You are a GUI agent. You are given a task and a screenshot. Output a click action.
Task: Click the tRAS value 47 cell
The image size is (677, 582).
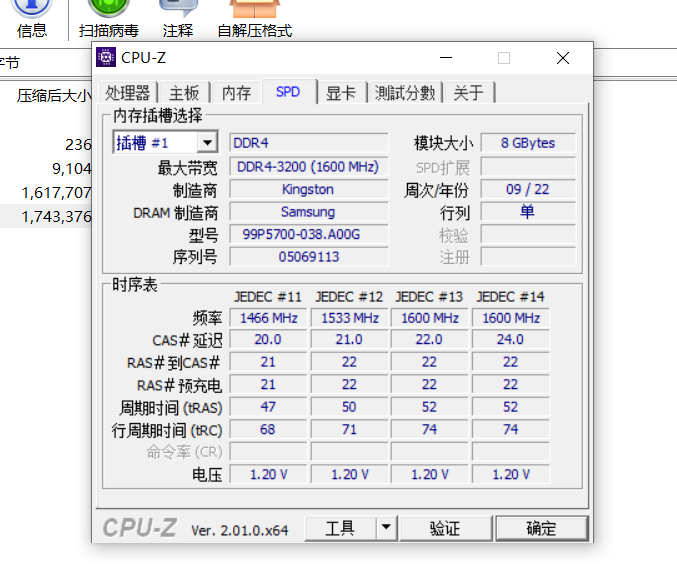pos(268,407)
